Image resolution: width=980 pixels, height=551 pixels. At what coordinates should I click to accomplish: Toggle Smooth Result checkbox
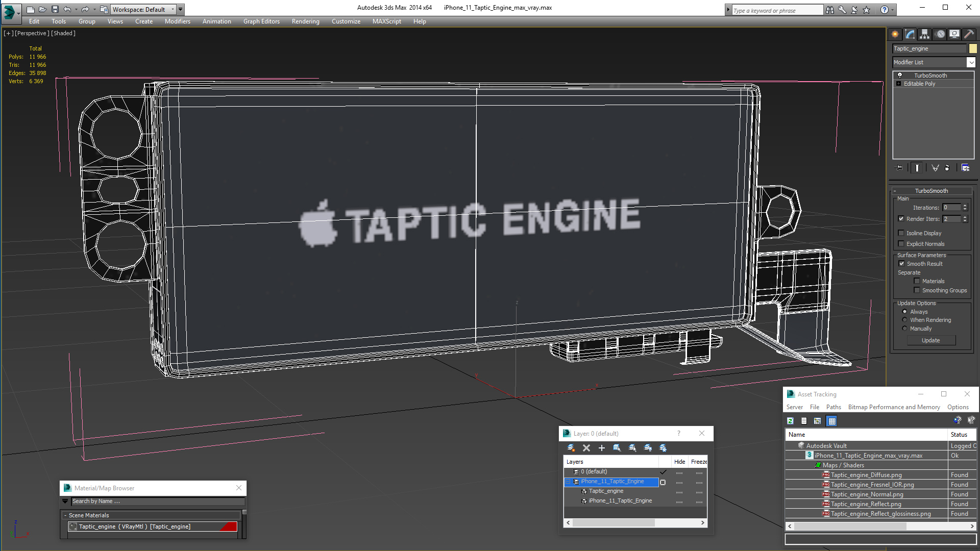(x=901, y=264)
